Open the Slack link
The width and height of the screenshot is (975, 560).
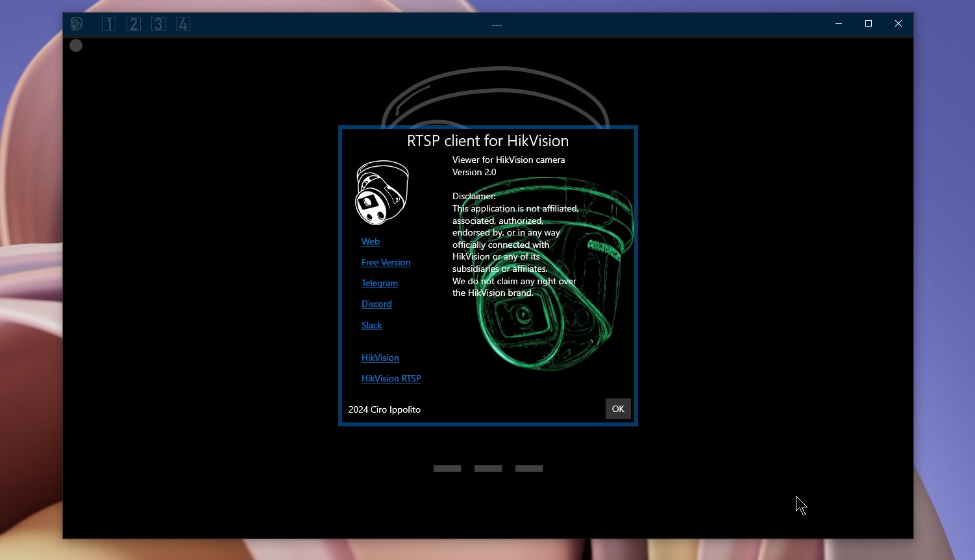371,325
